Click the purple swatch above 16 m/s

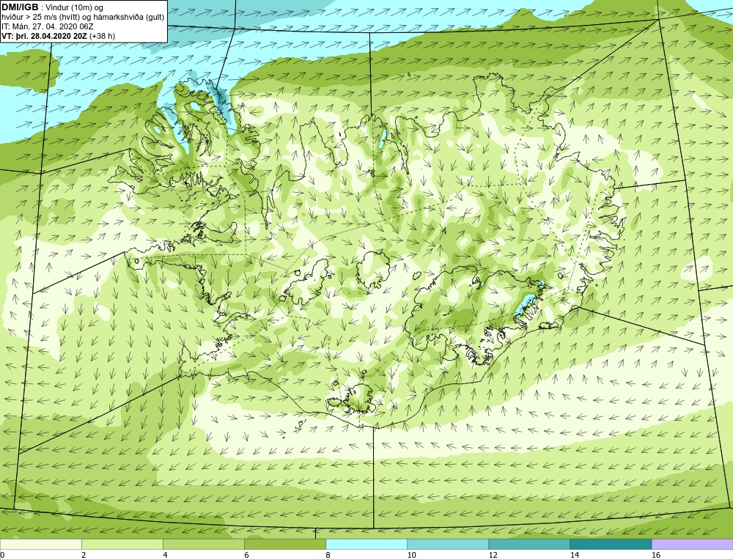tap(693, 544)
